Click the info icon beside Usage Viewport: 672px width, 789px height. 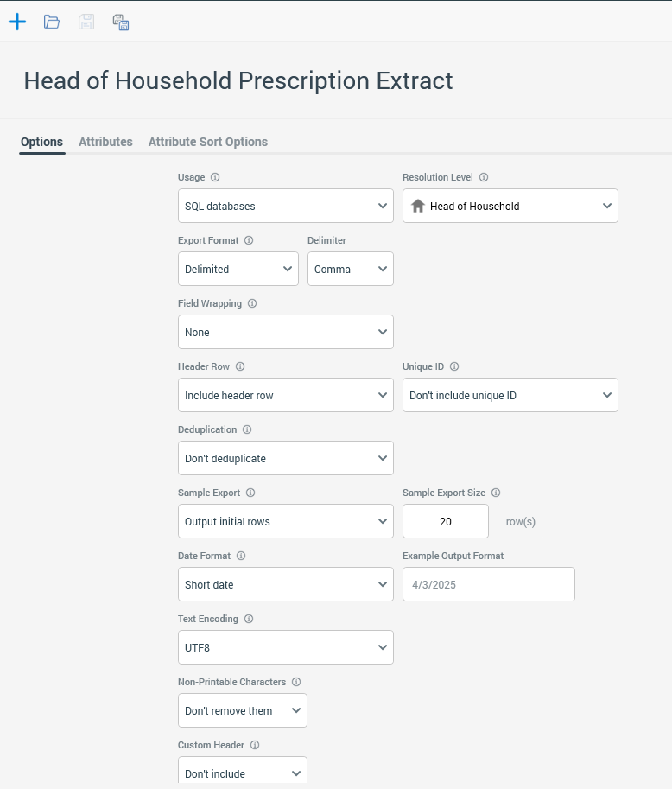click(x=215, y=177)
